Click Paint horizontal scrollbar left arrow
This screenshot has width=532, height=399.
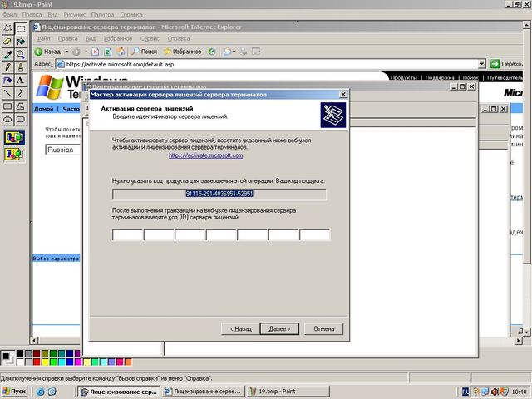(34, 340)
